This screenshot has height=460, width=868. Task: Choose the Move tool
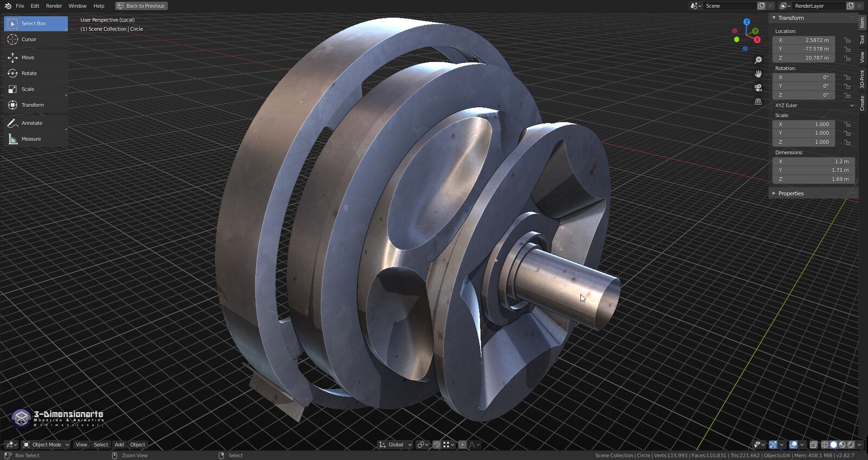(36, 57)
